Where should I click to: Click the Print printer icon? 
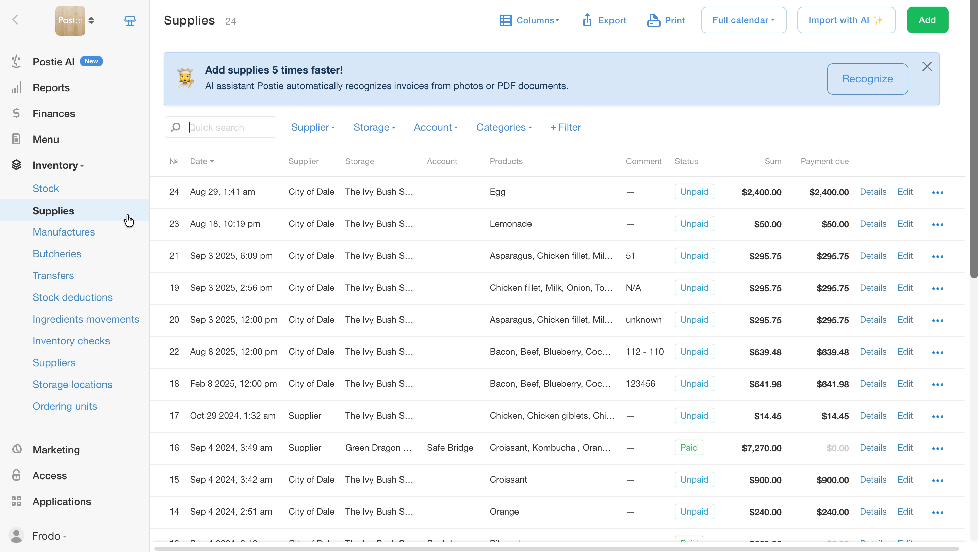(654, 20)
